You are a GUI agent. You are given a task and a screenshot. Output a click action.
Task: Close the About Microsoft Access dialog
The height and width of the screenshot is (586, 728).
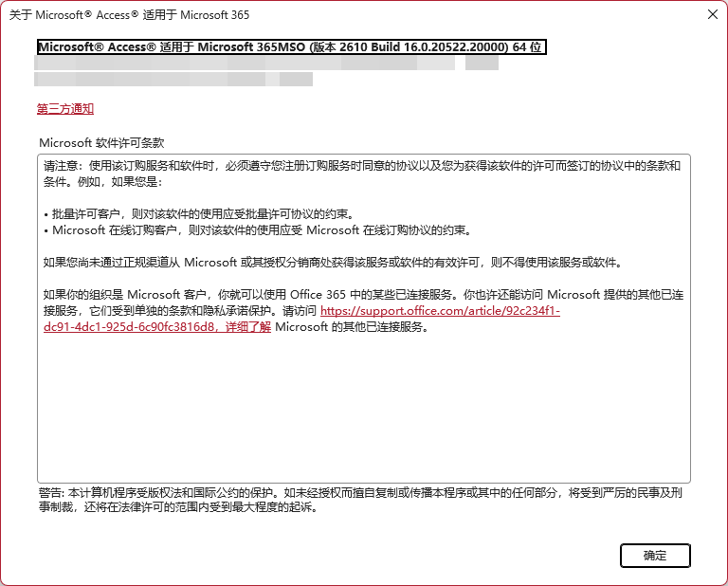[712, 14]
